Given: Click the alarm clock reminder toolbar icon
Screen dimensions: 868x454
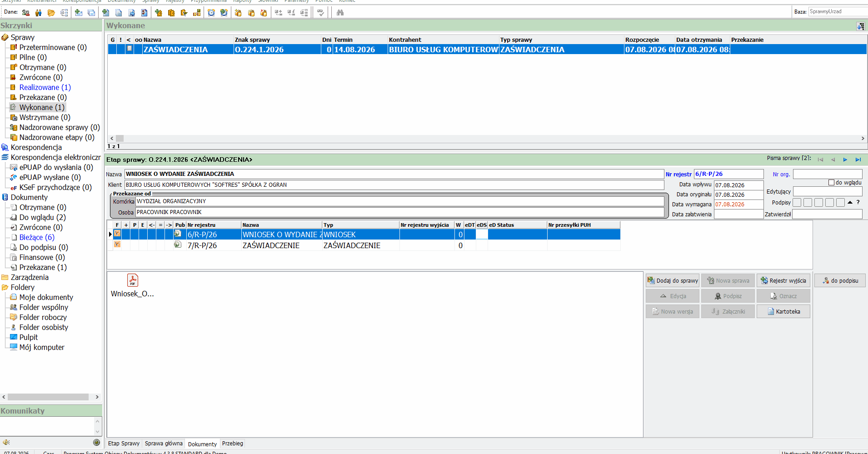Looking at the screenshot, I should [x=211, y=13].
